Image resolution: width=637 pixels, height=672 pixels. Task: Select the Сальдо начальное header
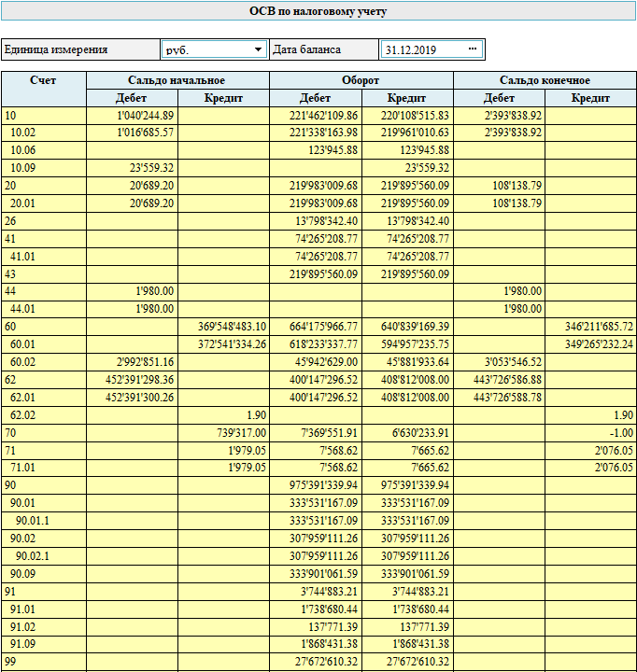pos(177,80)
